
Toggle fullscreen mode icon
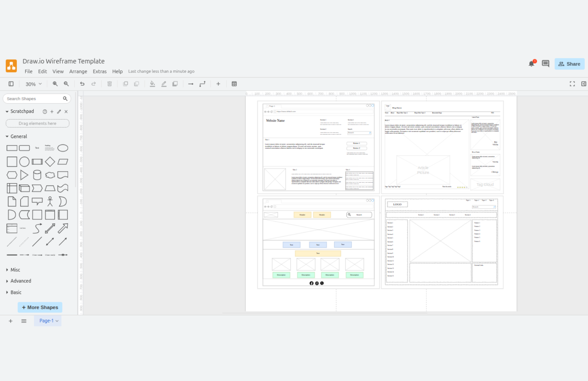(x=572, y=84)
